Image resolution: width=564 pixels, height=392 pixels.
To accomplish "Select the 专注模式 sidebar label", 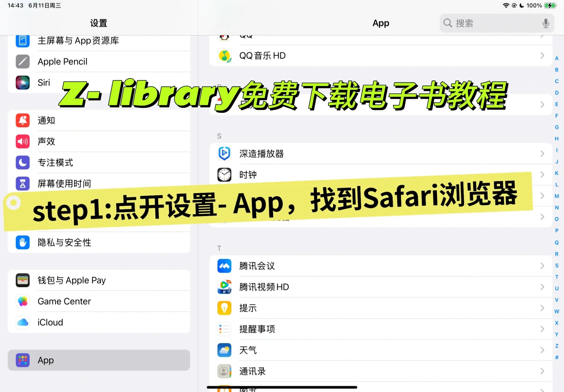I will [x=56, y=162].
